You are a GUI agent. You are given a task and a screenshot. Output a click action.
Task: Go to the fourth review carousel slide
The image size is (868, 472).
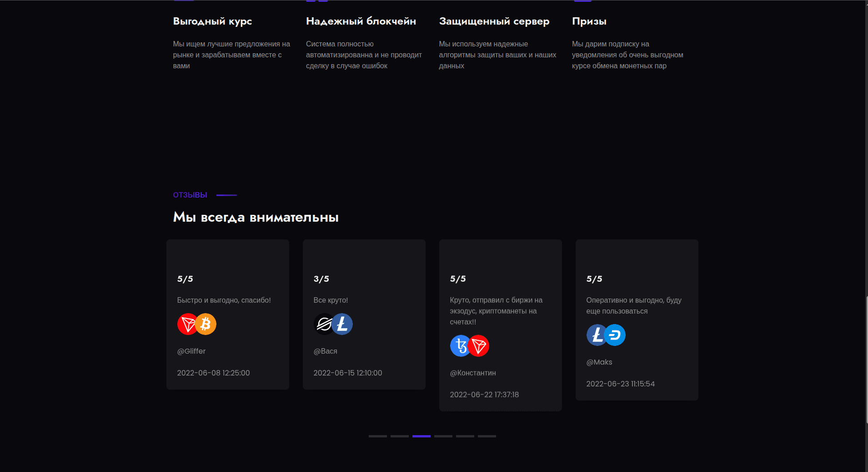[x=443, y=436]
